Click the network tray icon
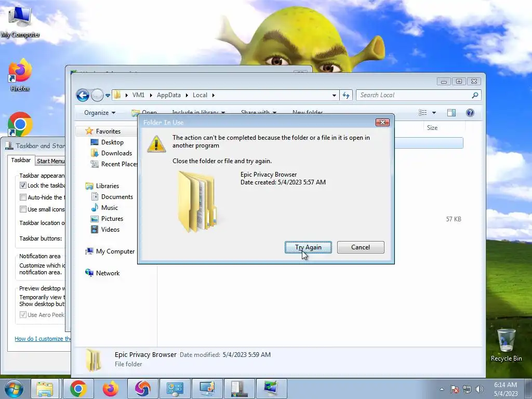This screenshot has width=532, height=399. click(x=467, y=389)
